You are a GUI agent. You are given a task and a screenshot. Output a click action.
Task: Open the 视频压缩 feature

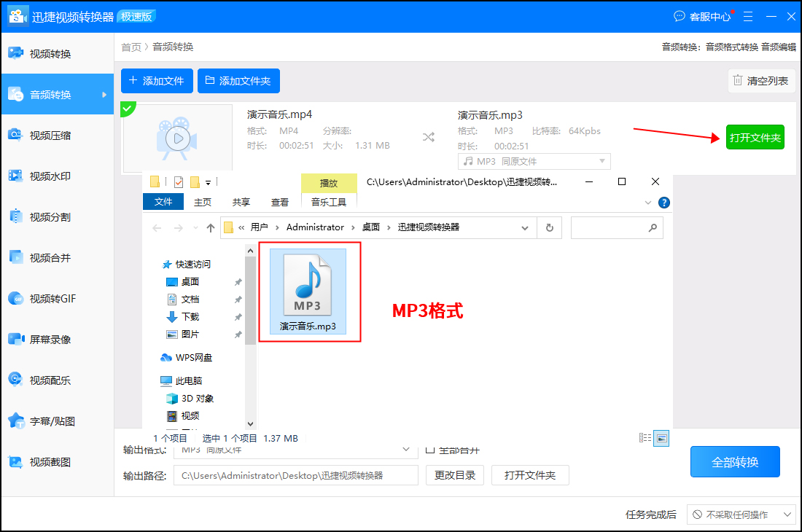58,136
